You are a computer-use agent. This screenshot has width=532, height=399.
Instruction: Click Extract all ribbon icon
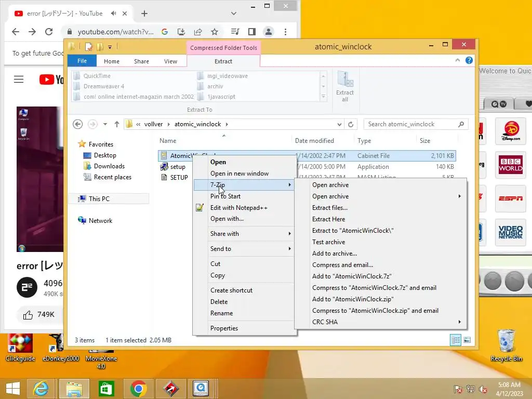click(345, 87)
